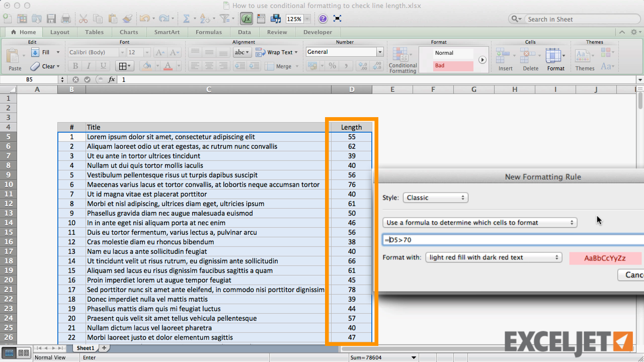This screenshot has height=362, width=644.
Task: Open the Formula Builder (fx) toolbar icon
Action: coord(246,18)
